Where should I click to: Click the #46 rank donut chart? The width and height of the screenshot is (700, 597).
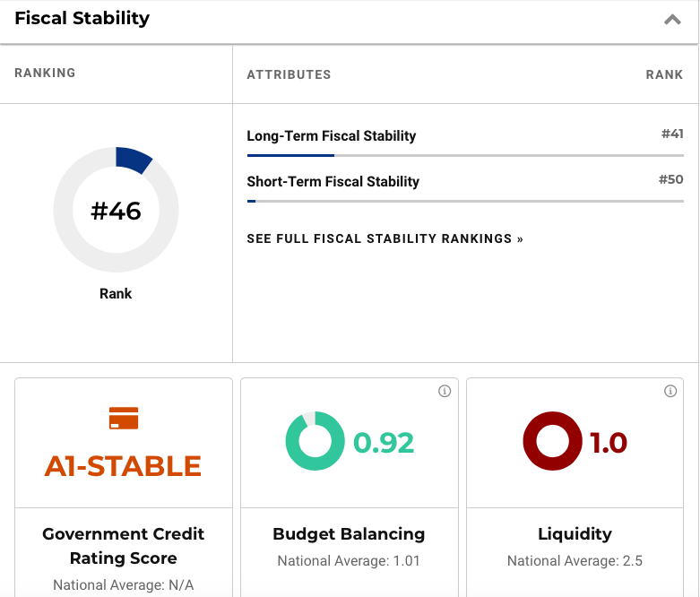pos(117,210)
